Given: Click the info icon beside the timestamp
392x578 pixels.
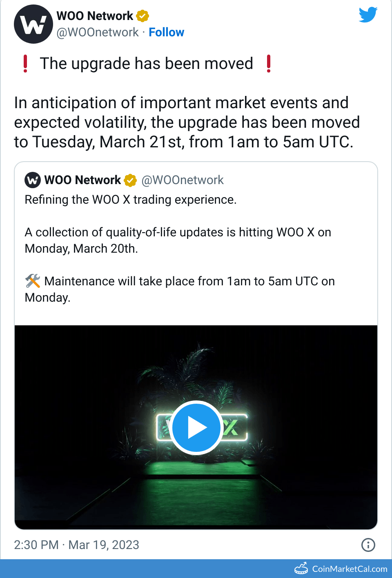Looking at the screenshot, I should tap(368, 545).
